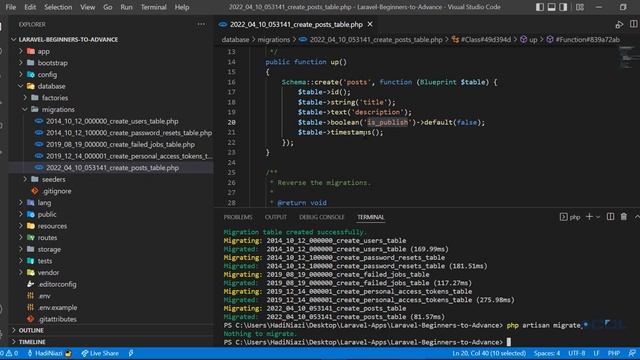This screenshot has height=360, width=640.
Task: Open terminal launch profile dropdown arrow
Action: 598,217
